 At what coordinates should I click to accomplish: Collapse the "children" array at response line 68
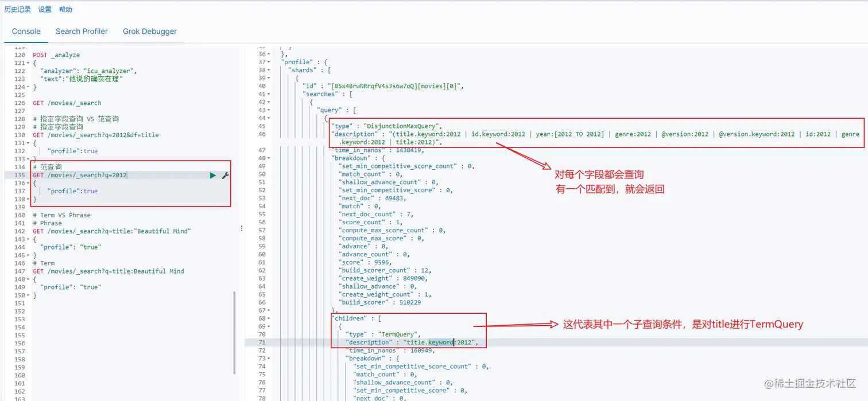(x=269, y=318)
